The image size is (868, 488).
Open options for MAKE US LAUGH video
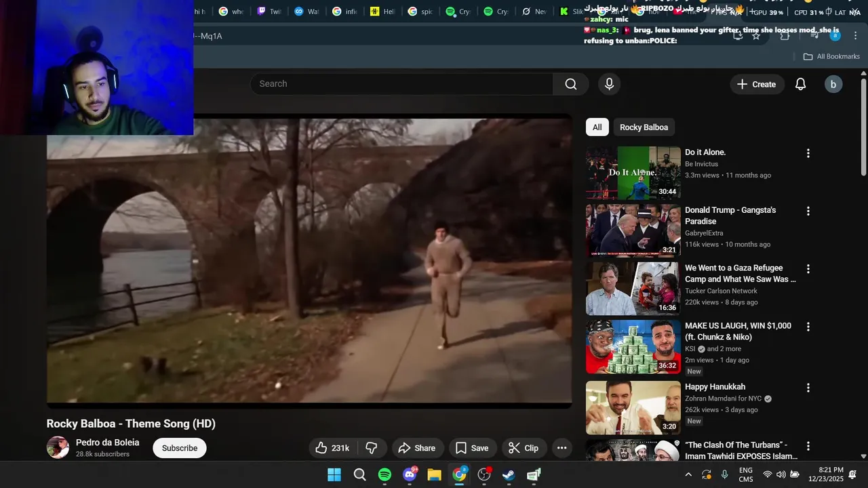pos(808,327)
